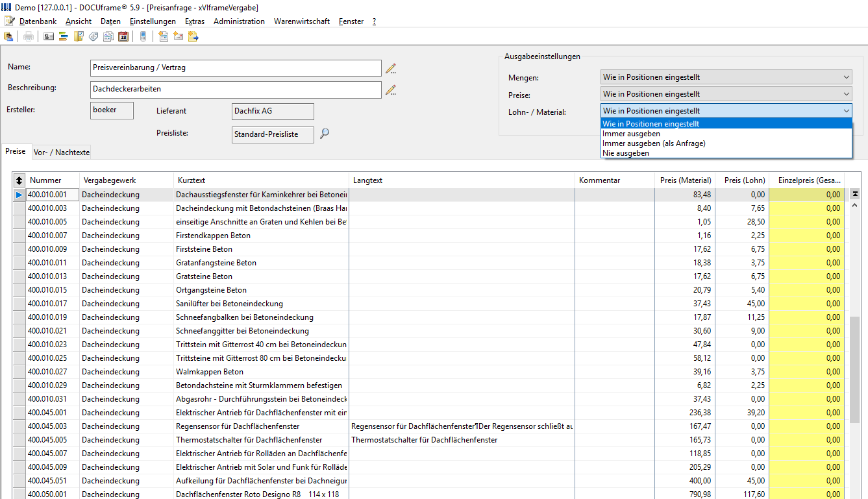Open the Extras menu

click(195, 21)
